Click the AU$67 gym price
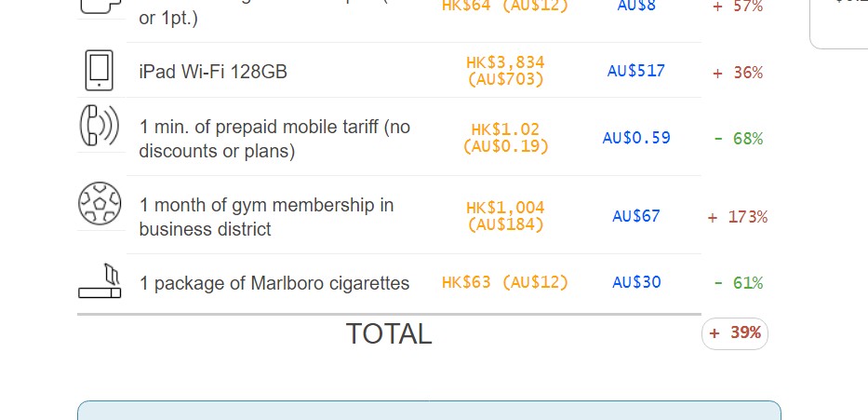Viewport: 868px width, 420px height. pyautogui.click(x=636, y=216)
